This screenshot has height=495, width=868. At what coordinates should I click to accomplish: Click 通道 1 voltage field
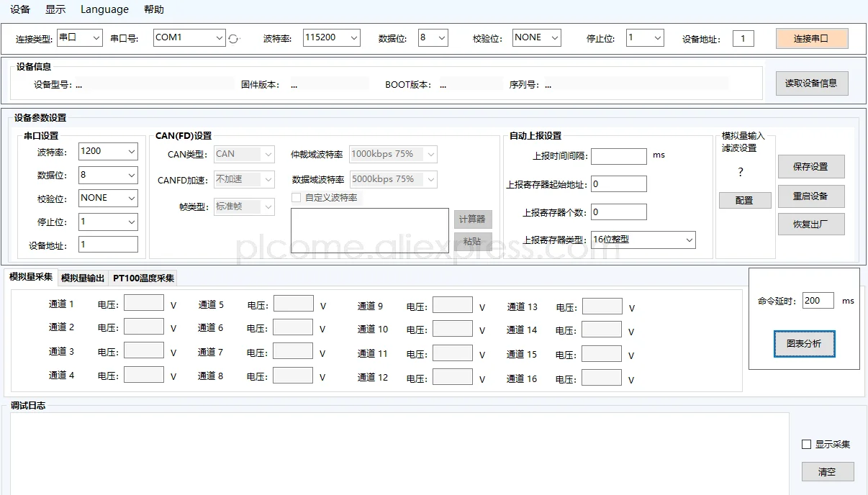tap(144, 303)
